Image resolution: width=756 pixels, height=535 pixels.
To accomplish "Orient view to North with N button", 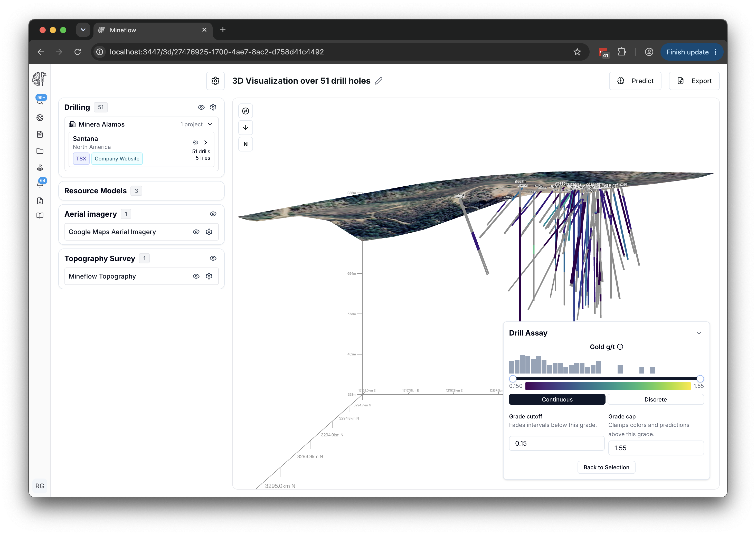I will [245, 144].
